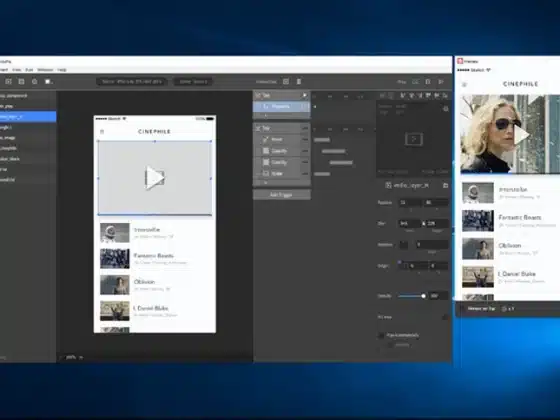Screen dimensions: 560x420
Task: Open the Help menu
Action: tap(62, 70)
